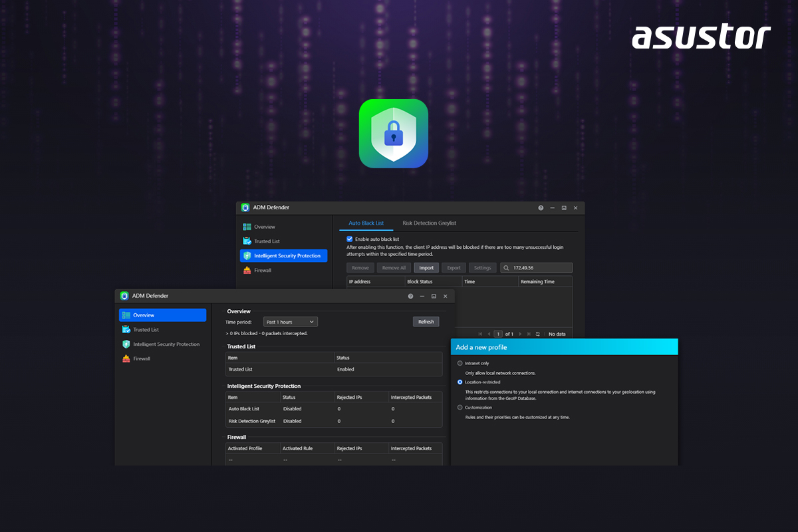
Task: Click Overview icon in the back window sidebar
Action: (x=247, y=227)
